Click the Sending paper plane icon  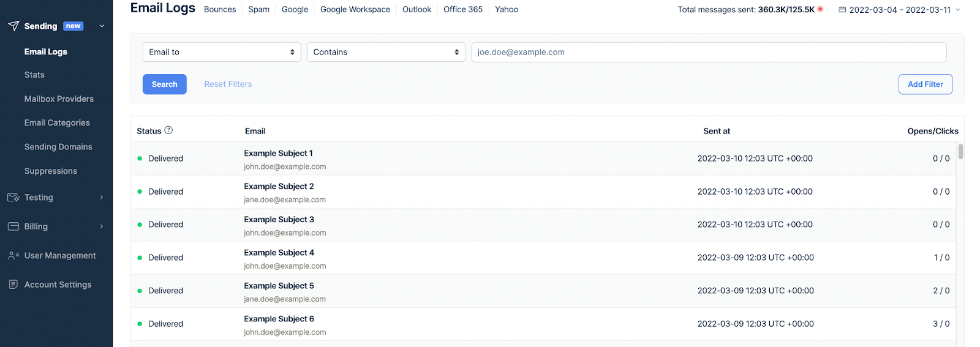pyautogui.click(x=13, y=26)
